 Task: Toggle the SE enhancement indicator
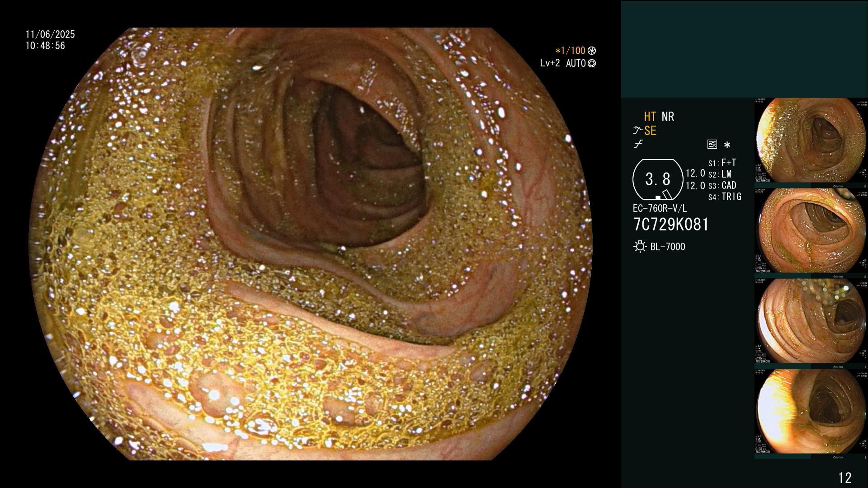point(650,131)
